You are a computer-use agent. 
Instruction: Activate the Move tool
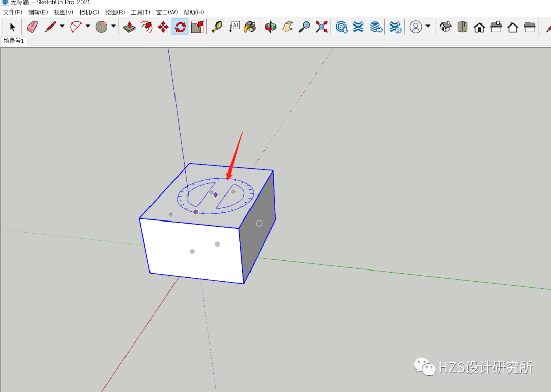pyautogui.click(x=163, y=27)
